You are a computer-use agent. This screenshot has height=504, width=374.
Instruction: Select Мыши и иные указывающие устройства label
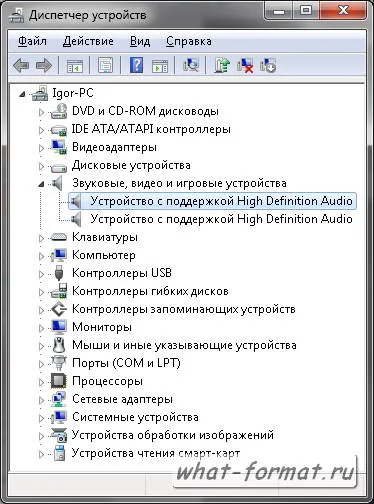[x=184, y=345]
